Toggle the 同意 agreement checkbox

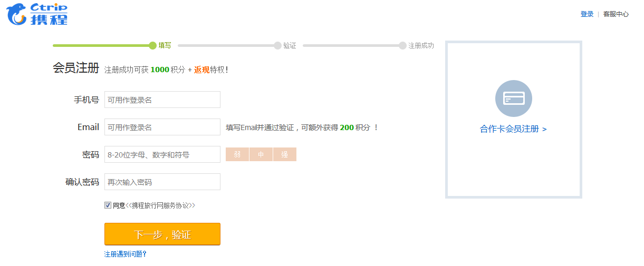tap(108, 205)
